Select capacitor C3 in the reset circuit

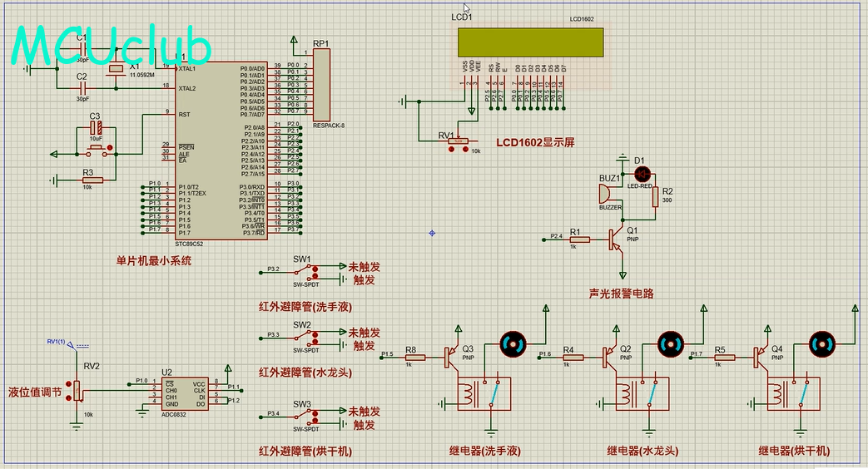96,129
